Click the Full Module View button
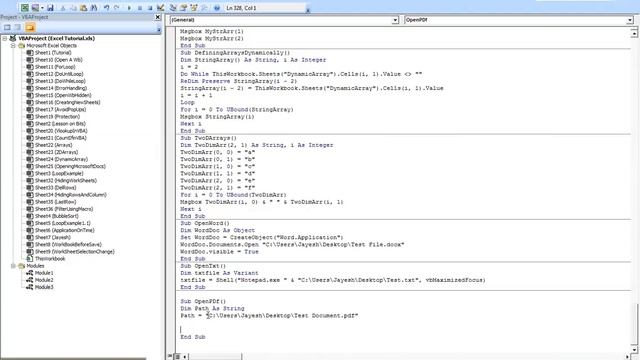The image size is (640, 360). (x=177, y=357)
